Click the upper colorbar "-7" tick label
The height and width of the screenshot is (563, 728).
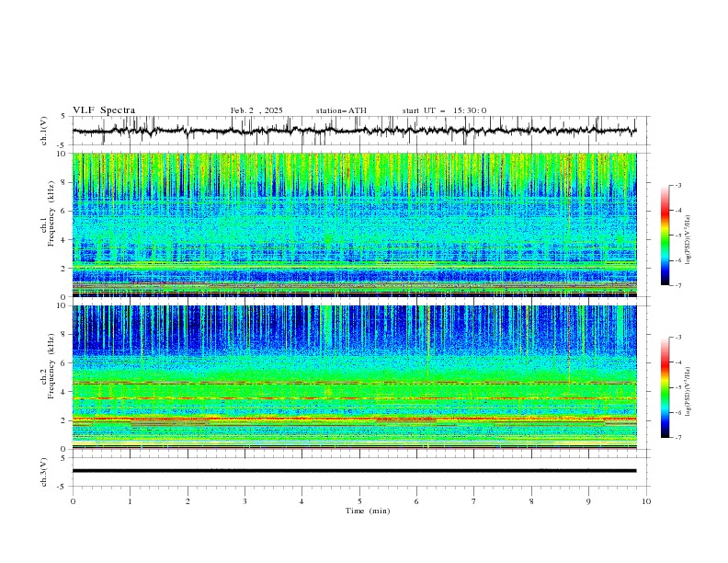(x=678, y=285)
